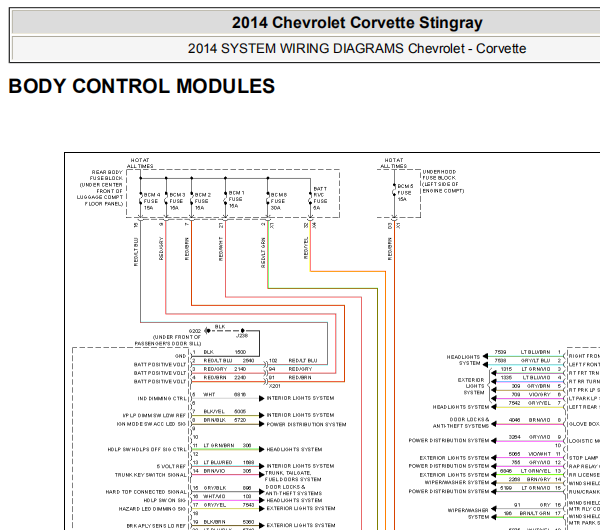Click the 'HAZARD LED DIMMING SIG' label
This screenshot has height=530, width=600.
click(x=152, y=509)
